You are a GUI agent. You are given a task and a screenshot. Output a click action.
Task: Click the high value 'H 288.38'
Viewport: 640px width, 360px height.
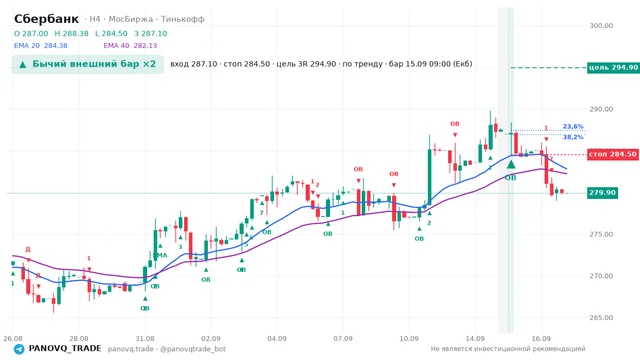tap(71, 33)
